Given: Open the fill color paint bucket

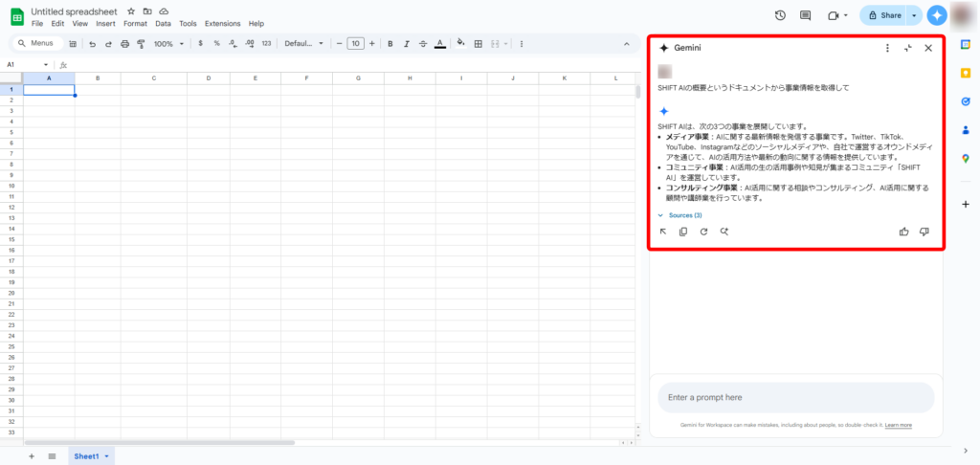Looking at the screenshot, I should (x=461, y=44).
